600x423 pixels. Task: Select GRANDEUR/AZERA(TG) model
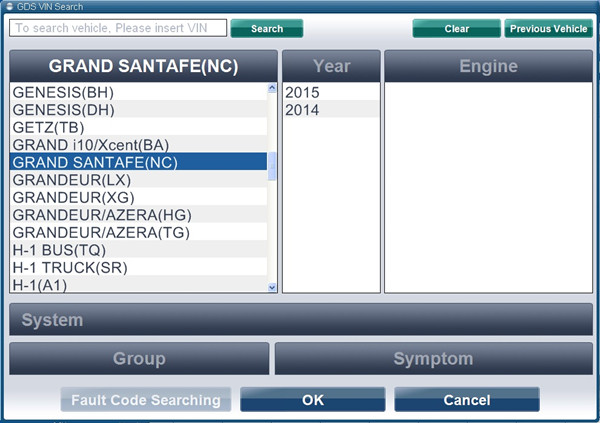(139, 232)
